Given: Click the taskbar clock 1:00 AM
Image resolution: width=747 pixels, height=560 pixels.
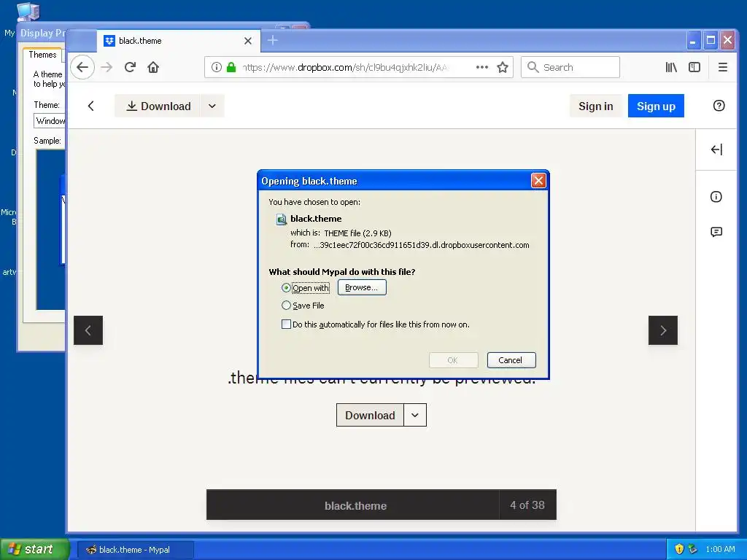Looking at the screenshot, I should click(720, 549).
